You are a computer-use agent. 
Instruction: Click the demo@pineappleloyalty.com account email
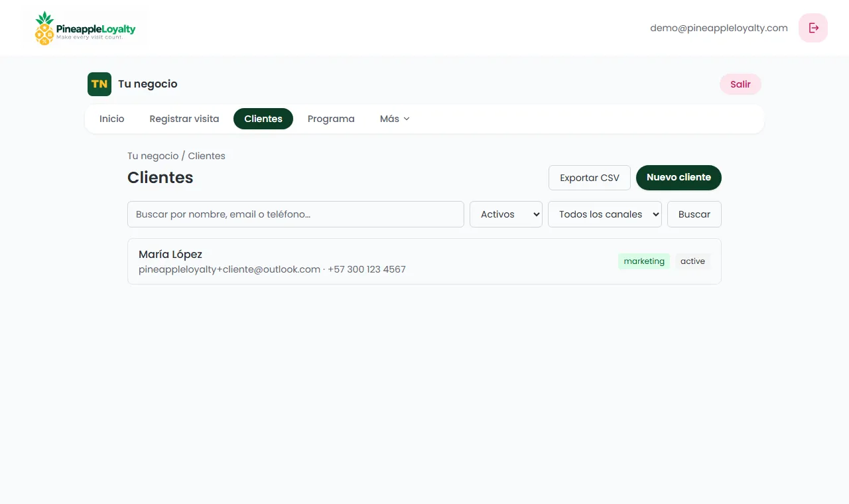tap(719, 28)
